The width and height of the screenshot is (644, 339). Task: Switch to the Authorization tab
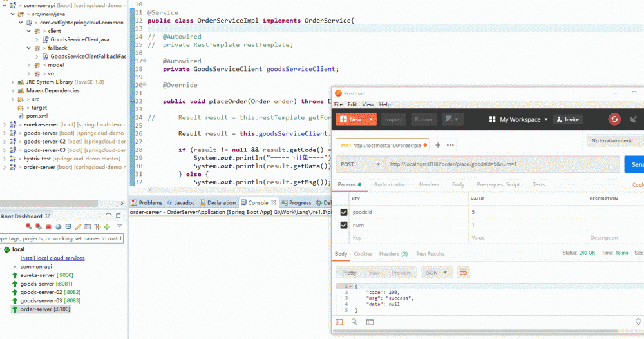[390, 184]
